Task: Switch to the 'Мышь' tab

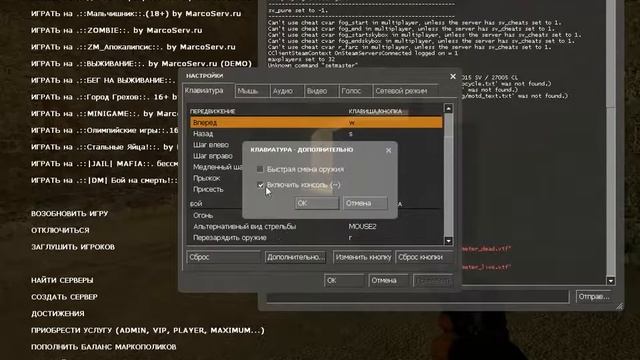Action: point(252,91)
